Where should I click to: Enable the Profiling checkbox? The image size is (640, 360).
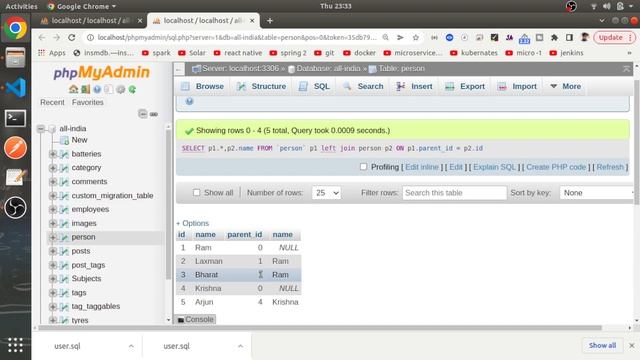point(363,167)
